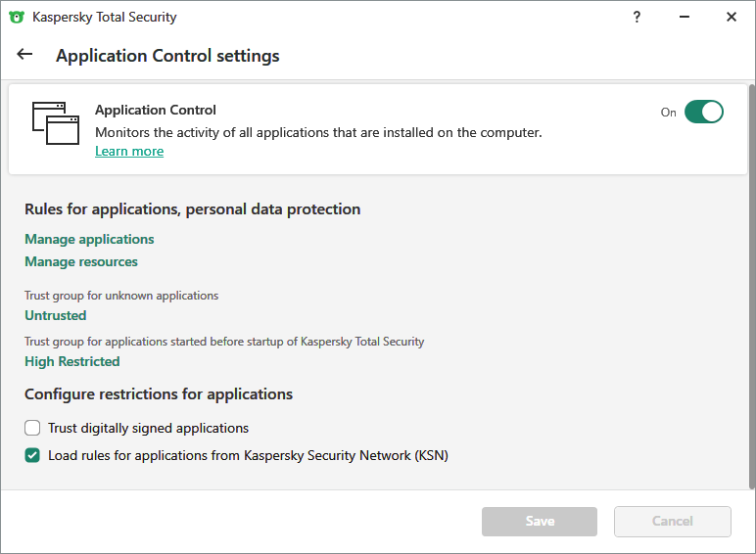Click the Kaspersky logo in title bar
756x554 pixels.
coord(16,18)
